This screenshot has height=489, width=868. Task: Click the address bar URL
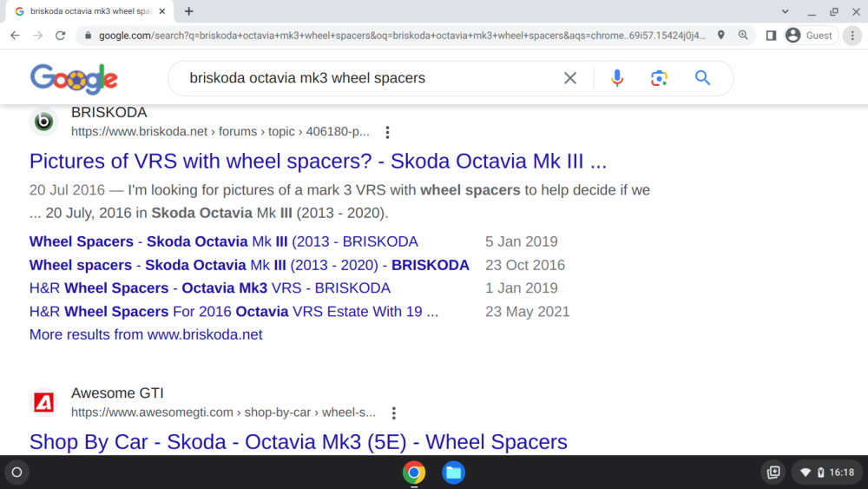pos(402,36)
